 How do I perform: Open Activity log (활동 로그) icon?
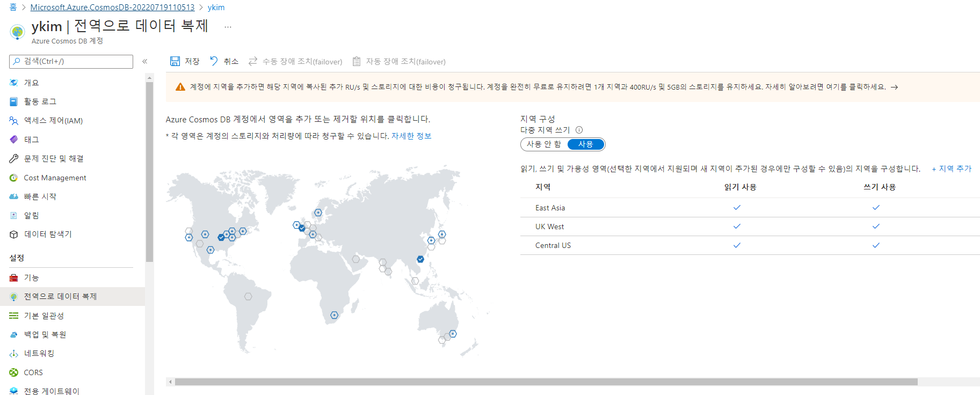[14, 101]
